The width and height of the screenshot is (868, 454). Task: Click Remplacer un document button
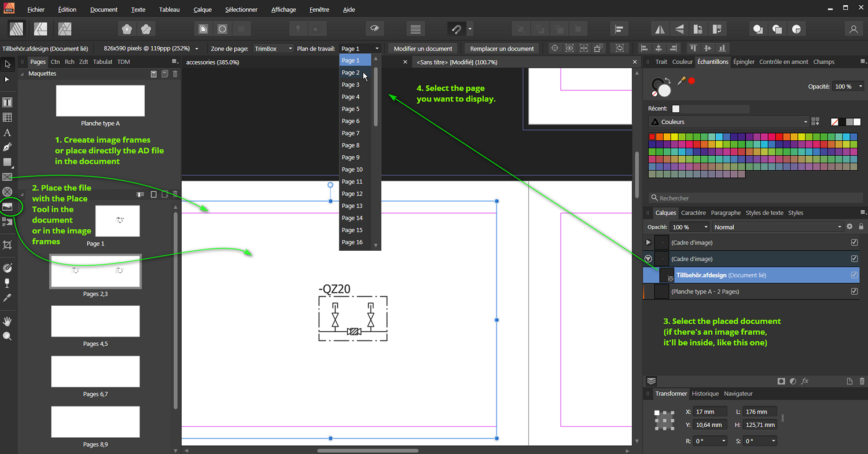coord(502,49)
